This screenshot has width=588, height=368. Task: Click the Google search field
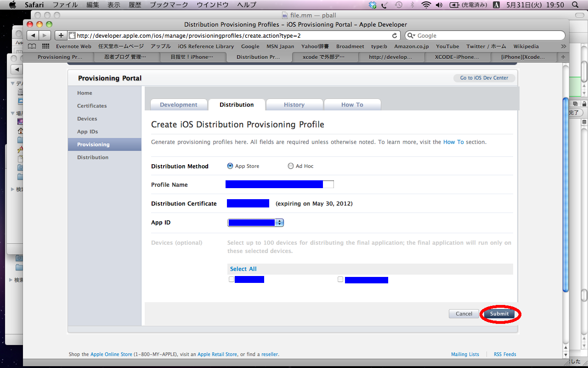(x=485, y=35)
